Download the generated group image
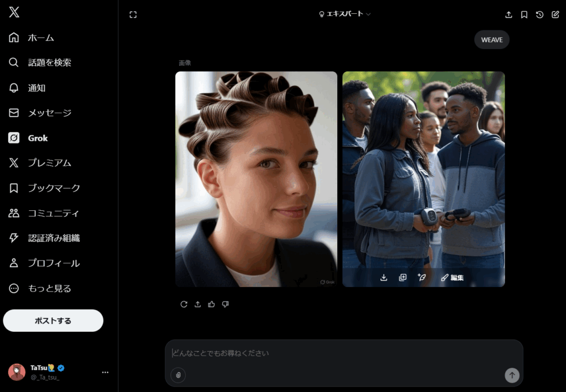The height and width of the screenshot is (392, 566). pyautogui.click(x=384, y=278)
